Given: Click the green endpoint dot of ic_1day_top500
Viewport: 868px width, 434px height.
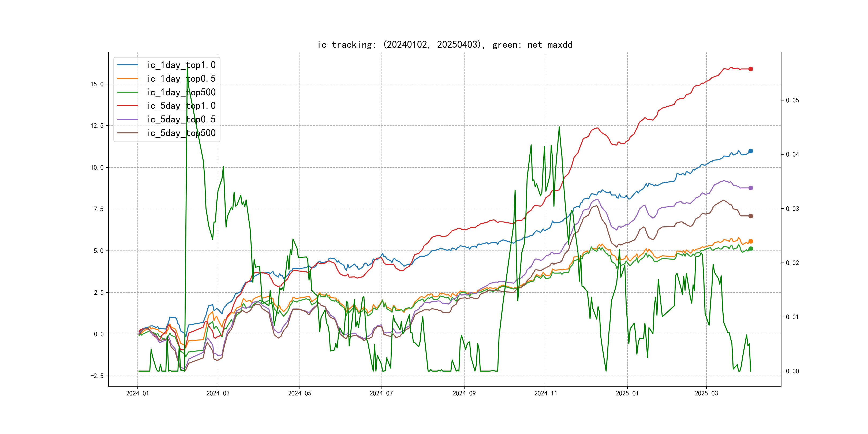Looking at the screenshot, I should pyautogui.click(x=750, y=249).
